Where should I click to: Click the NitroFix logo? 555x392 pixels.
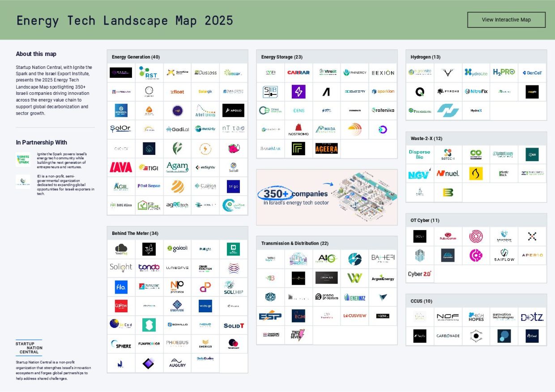coord(476,91)
